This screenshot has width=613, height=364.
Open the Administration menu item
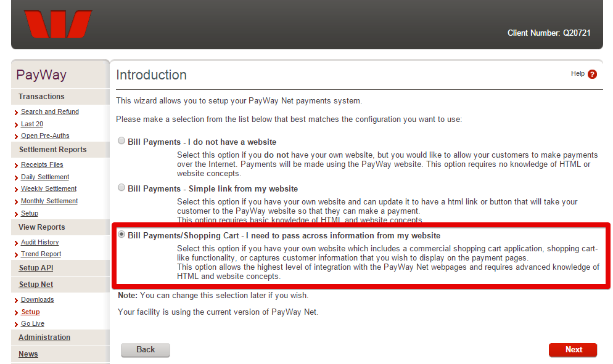click(x=44, y=338)
